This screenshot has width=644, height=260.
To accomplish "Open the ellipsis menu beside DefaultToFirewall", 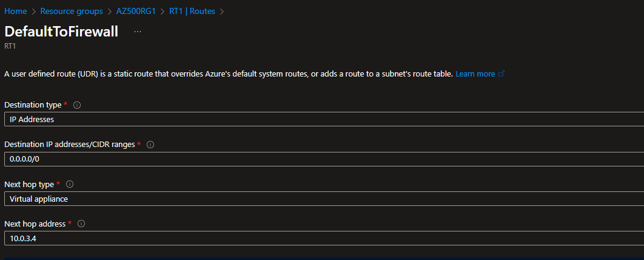I will [138, 32].
